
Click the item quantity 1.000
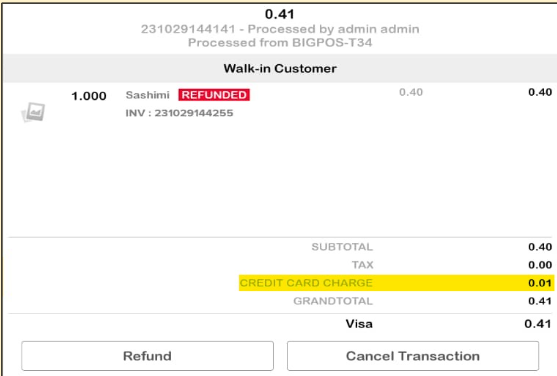(89, 96)
